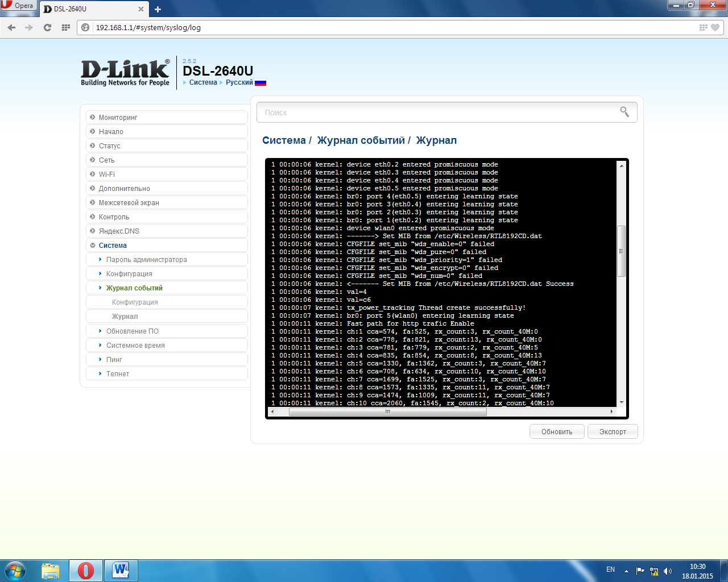This screenshot has width=728, height=582.
Task: Open new tab with plus icon
Action: (x=158, y=9)
